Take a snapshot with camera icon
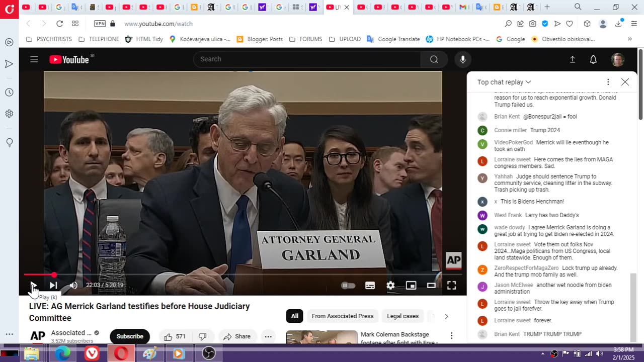The width and height of the screenshot is (644, 362). (533, 24)
